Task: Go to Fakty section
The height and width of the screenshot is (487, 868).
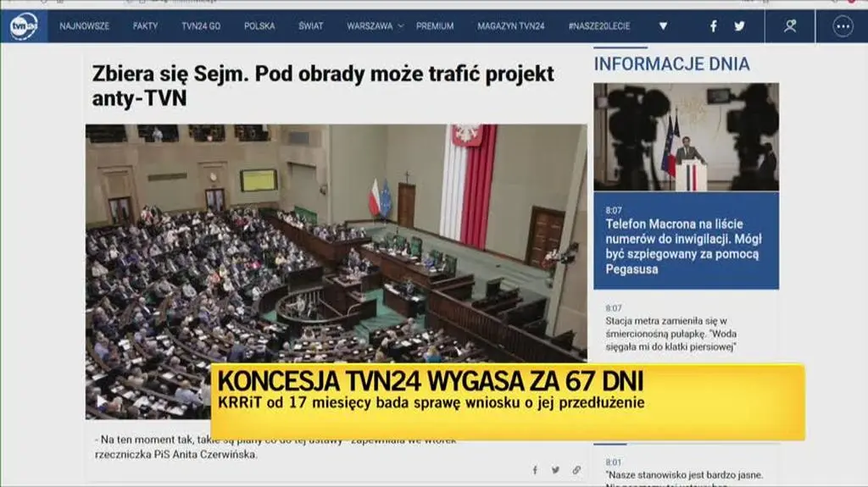Action: coord(145,26)
